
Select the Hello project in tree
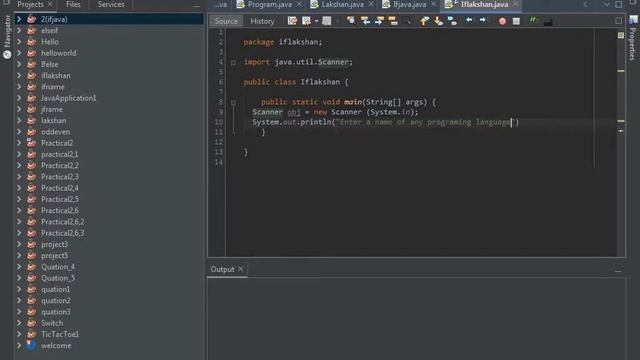point(50,42)
